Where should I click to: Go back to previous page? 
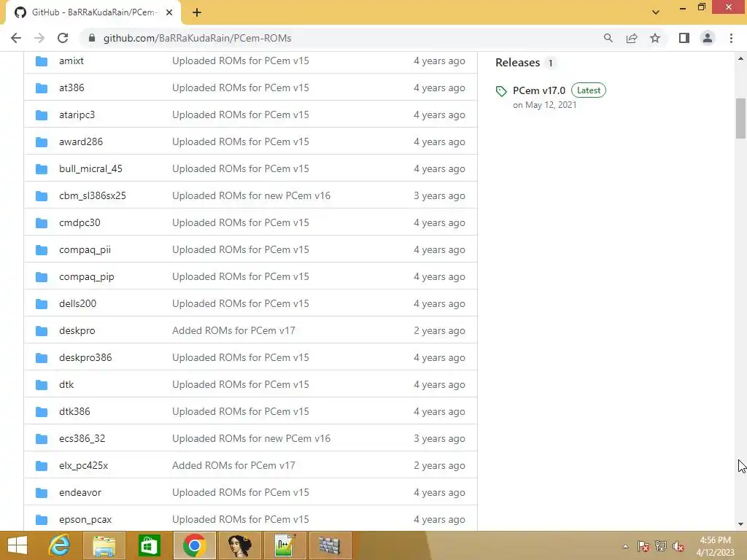pyautogui.click(x=16, y=38)
